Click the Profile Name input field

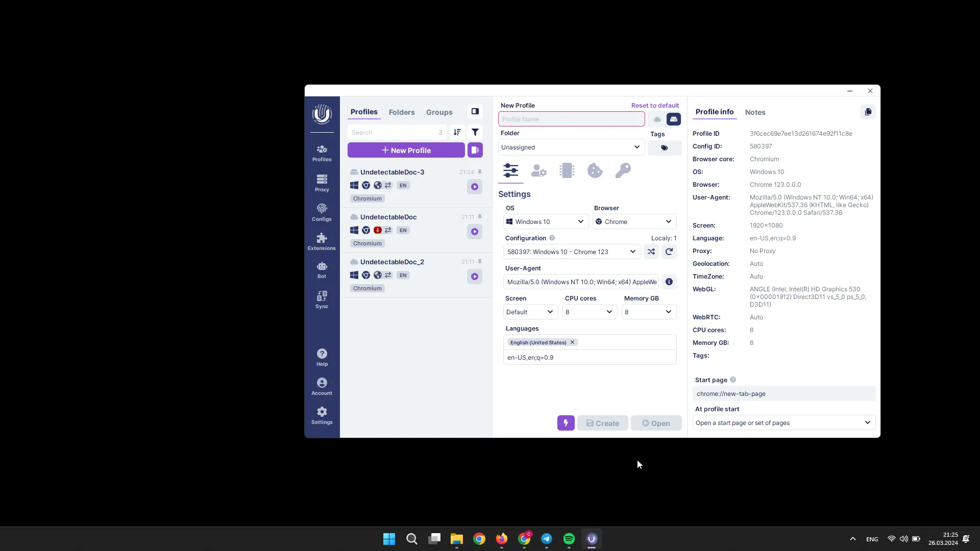(x=572, y=119)
